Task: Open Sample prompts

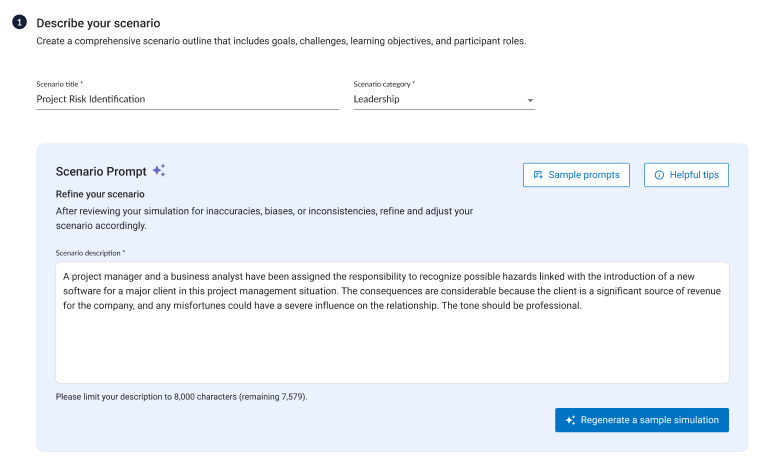Action: click(576, 175)
